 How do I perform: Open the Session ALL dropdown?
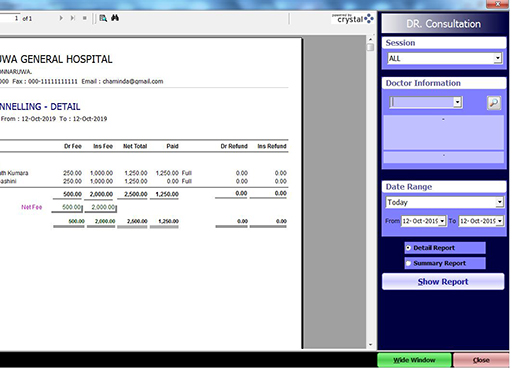[x=497, y=58]
